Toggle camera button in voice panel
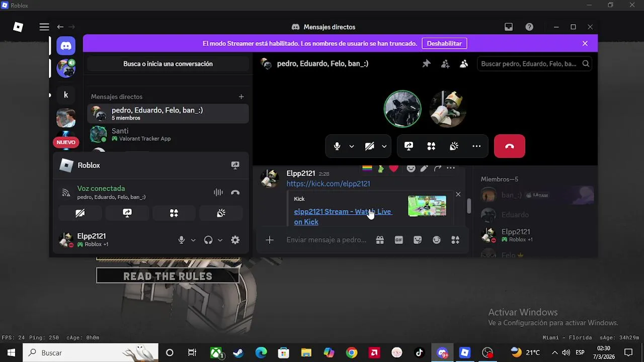Viewport: 644px width, 362px height. 80,213
